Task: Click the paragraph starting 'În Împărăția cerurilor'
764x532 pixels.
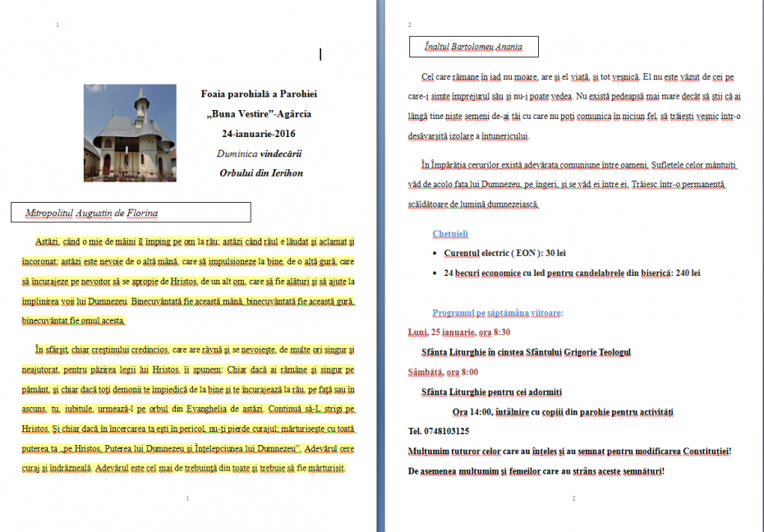Action: [x=575, y=185]
